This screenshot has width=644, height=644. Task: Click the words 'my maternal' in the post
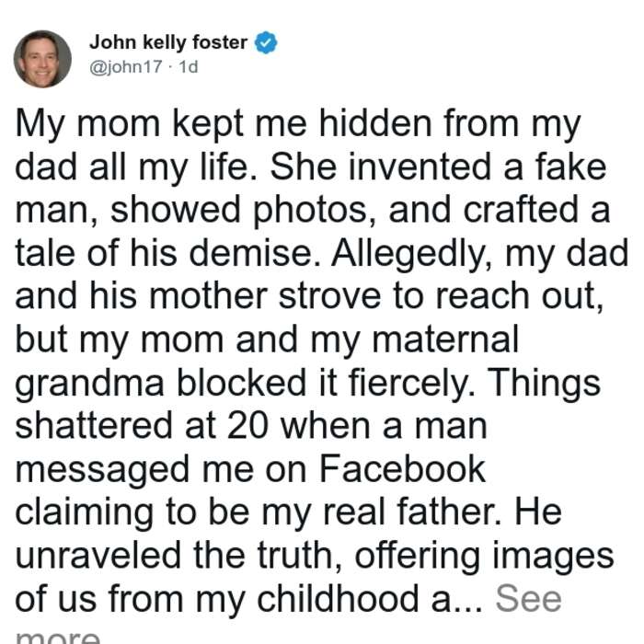click(x=415, y=339)
